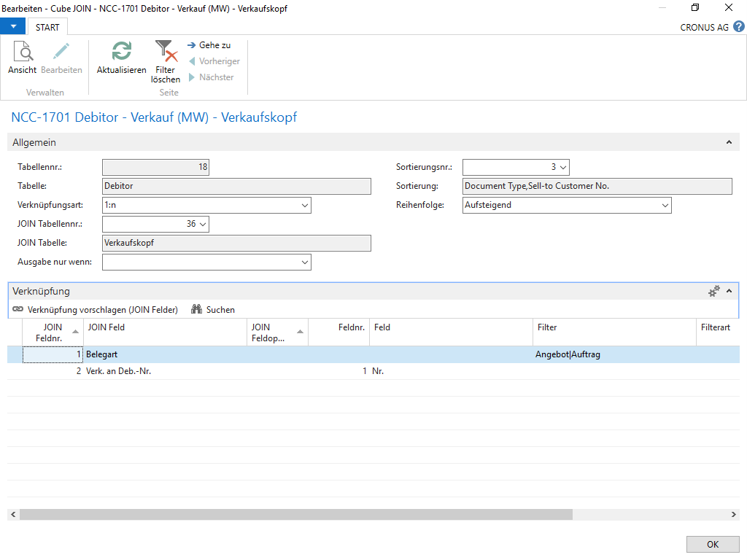This screenshot has width=747, height=560.
Task: Click Verknüpfung vorschlagen (JOIN Felder)
Action: pos(96,309)
